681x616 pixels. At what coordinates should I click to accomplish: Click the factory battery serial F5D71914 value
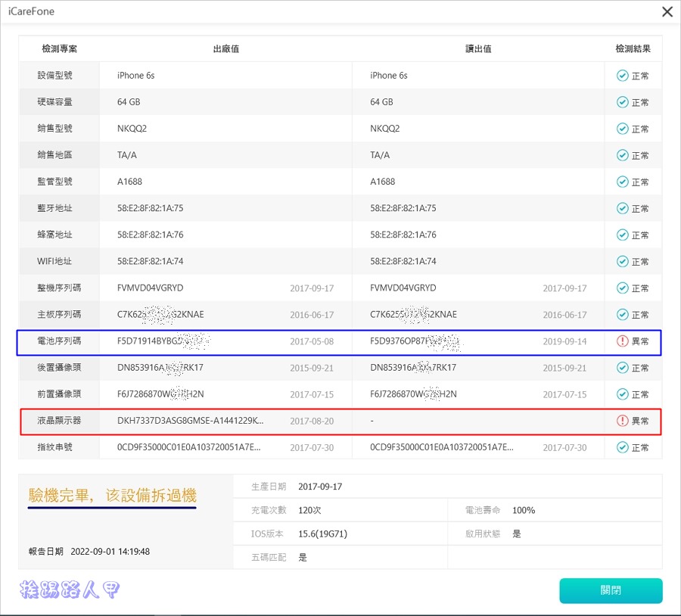pyautogui.click(x=161, y=341)
